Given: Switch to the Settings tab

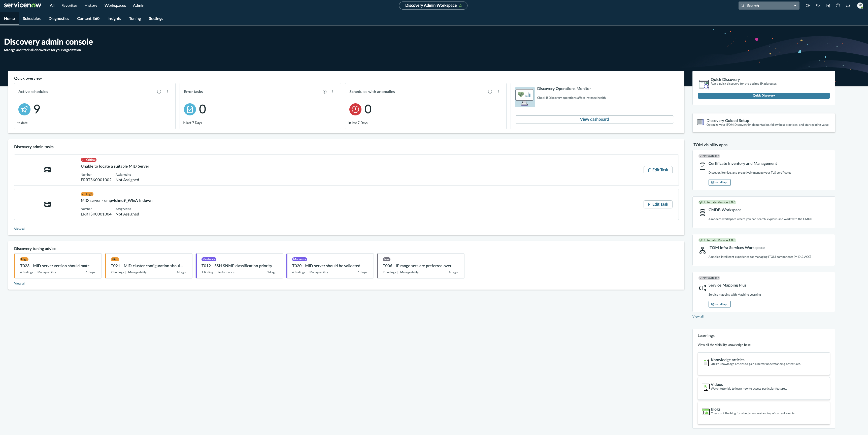Looking at the screenshot, I should pyautogui.click(x=156, y=19).
